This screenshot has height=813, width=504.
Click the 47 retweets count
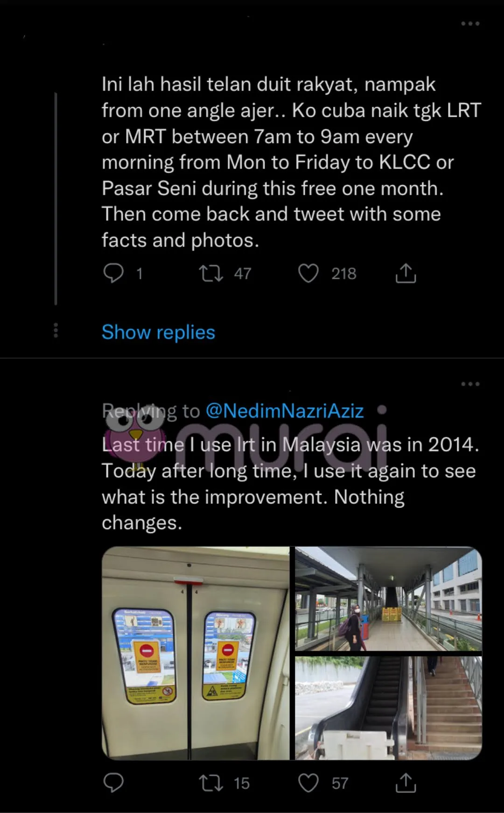point(243,274)
